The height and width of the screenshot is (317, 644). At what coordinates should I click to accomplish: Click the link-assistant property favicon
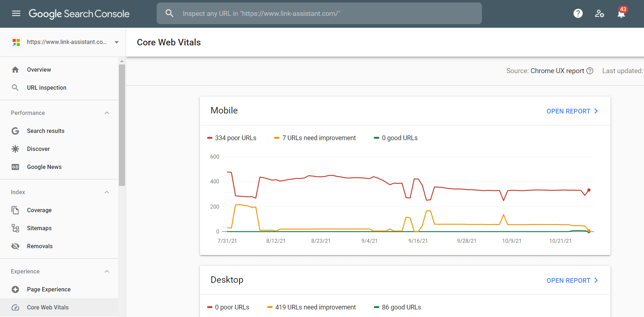pyautogui.click(x=16, y=42)
